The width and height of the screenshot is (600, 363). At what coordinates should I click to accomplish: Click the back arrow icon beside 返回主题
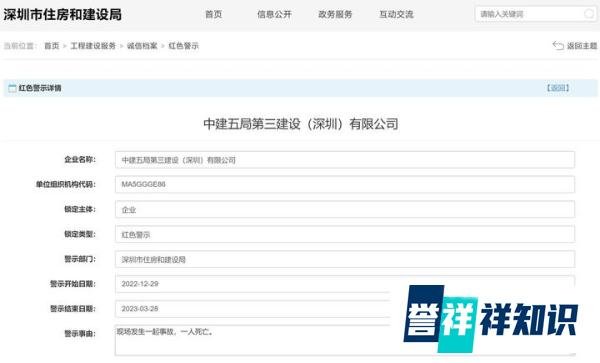pyautogui.click(x=558, y=46)
